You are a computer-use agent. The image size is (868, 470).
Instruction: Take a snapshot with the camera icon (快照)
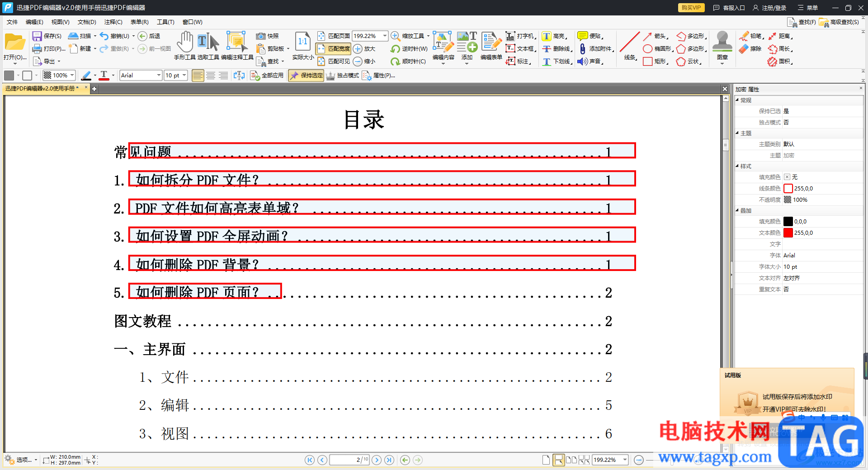click(260, 36)
